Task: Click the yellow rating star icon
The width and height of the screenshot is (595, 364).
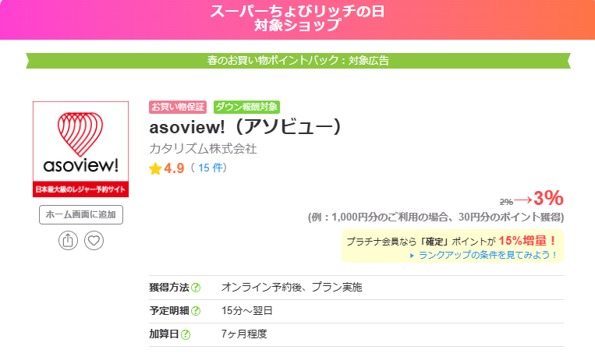Action: tap(155, 168)
